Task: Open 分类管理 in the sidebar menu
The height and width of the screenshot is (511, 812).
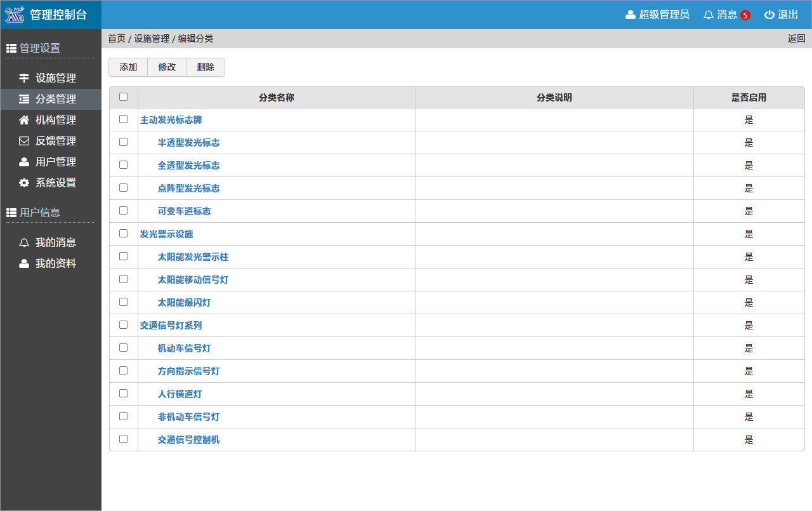Action: 55,99
